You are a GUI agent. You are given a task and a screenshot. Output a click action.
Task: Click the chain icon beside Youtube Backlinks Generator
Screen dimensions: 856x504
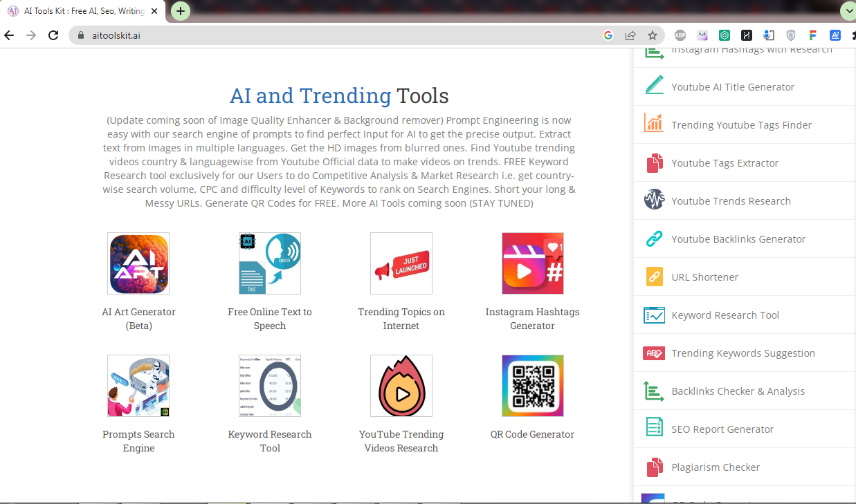click(x=654, y=239)
